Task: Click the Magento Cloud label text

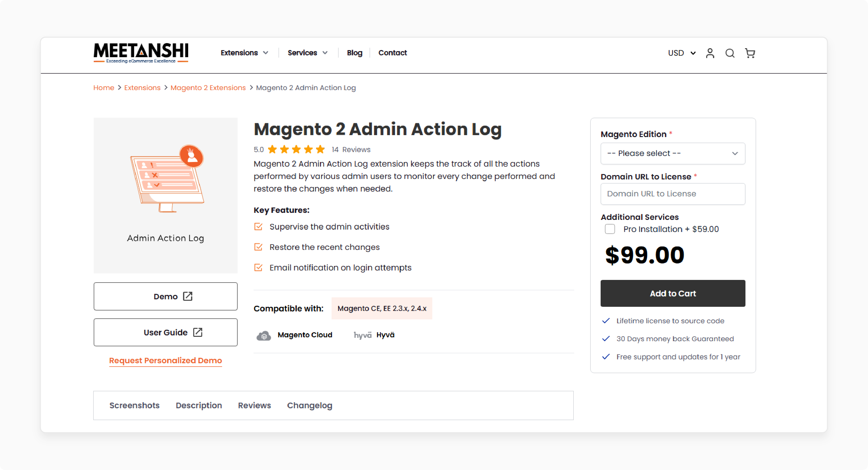Action: (x=305, y=335)
